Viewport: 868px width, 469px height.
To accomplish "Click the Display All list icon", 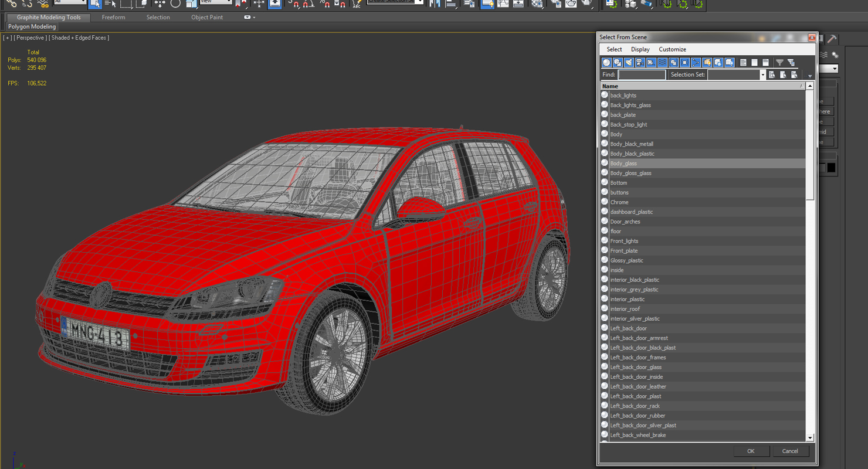I will coord(744,62).
